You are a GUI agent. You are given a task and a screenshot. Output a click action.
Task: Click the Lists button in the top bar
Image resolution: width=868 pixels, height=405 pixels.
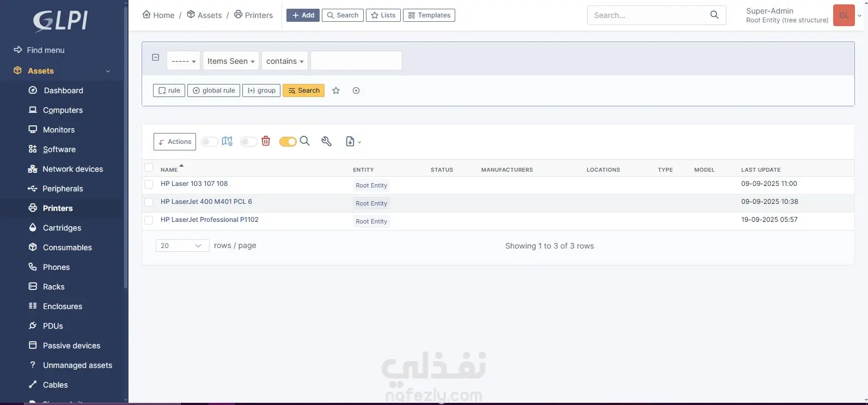[x=383, y=15]
